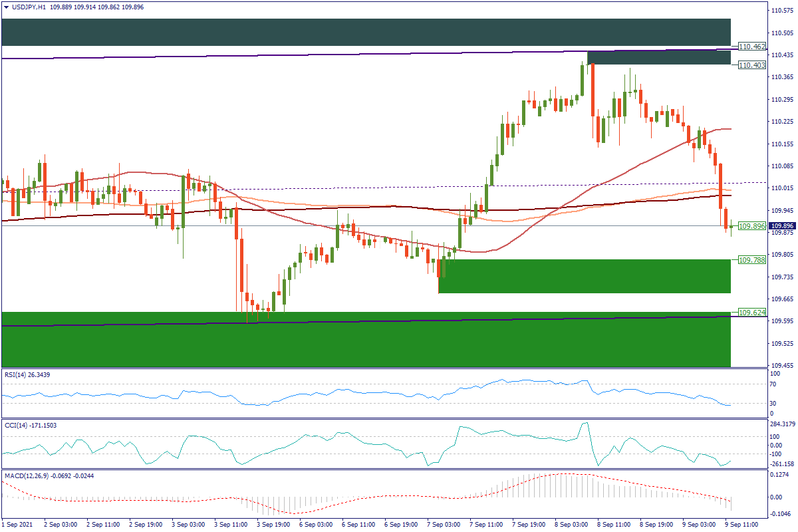The height and width of the screenshot is (532, 798).
Task: Click the 109.624 support level label
Action: (x=752, y=312)
